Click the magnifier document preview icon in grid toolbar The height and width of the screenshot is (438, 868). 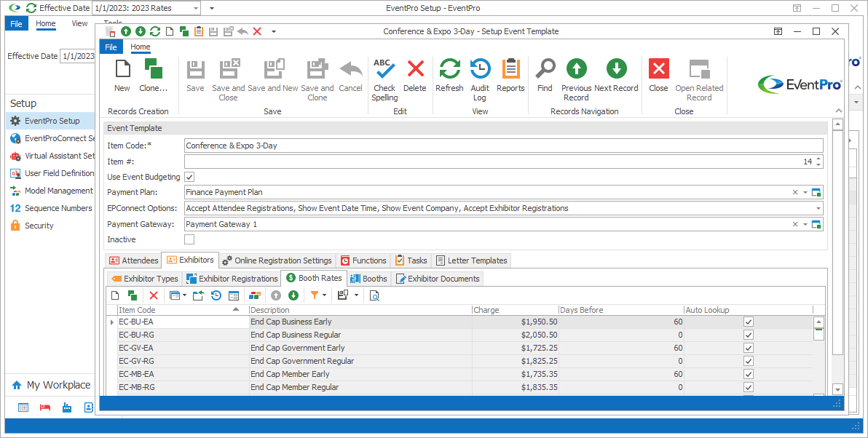pyautogui.click(x=375, y=295)
